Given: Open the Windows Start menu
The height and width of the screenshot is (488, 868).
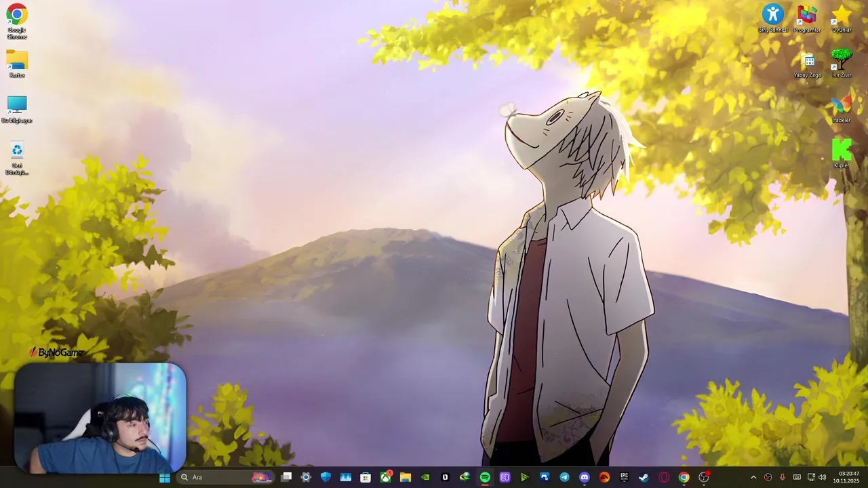Looking at the screenshot, I should point(164,477).
